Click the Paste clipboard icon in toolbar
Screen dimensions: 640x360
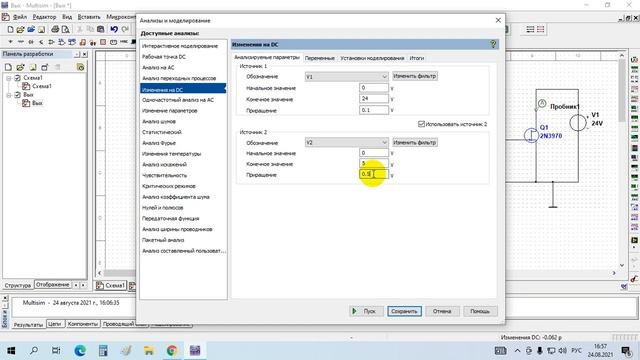[100, 29]
